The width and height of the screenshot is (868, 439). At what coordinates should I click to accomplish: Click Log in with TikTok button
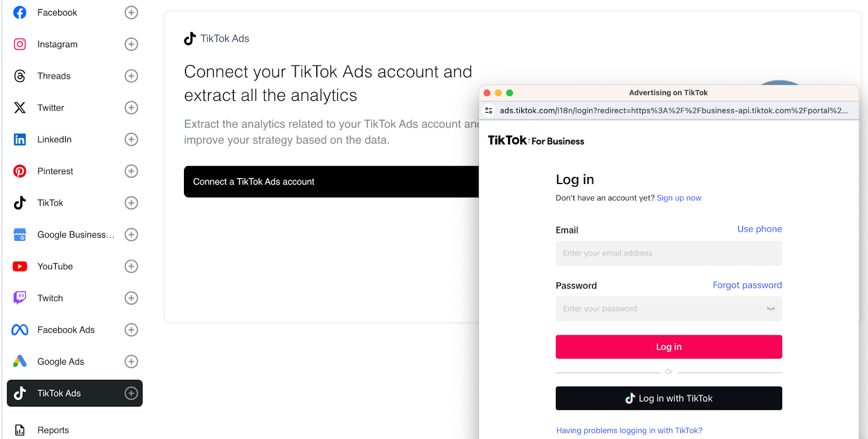[668, 398]
